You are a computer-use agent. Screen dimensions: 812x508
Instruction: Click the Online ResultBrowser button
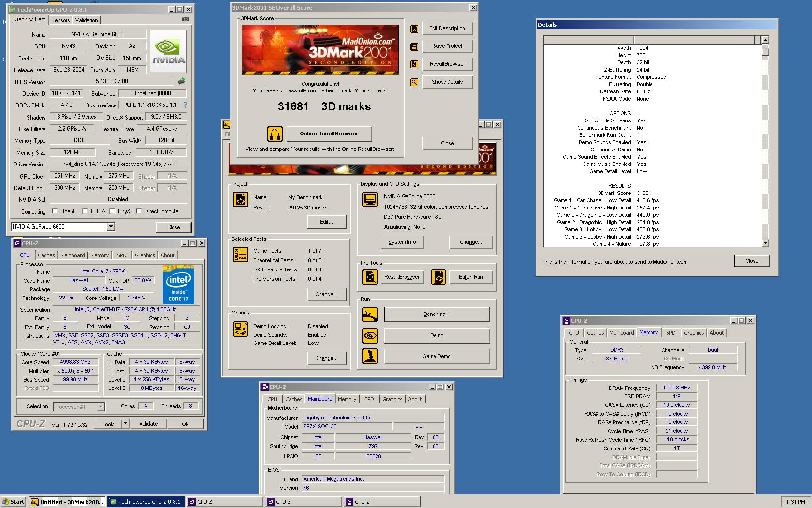(x=329, y=134)
